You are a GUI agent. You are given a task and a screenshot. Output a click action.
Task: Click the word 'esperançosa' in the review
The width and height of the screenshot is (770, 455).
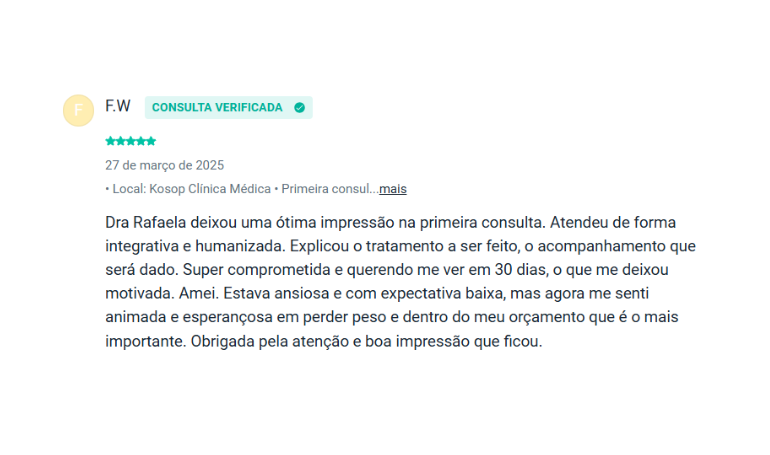(228, 318)
